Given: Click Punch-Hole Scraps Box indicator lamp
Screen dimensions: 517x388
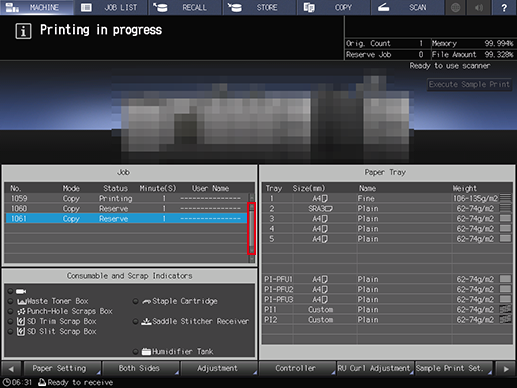Looking at the screenshot, I should 10,311.
